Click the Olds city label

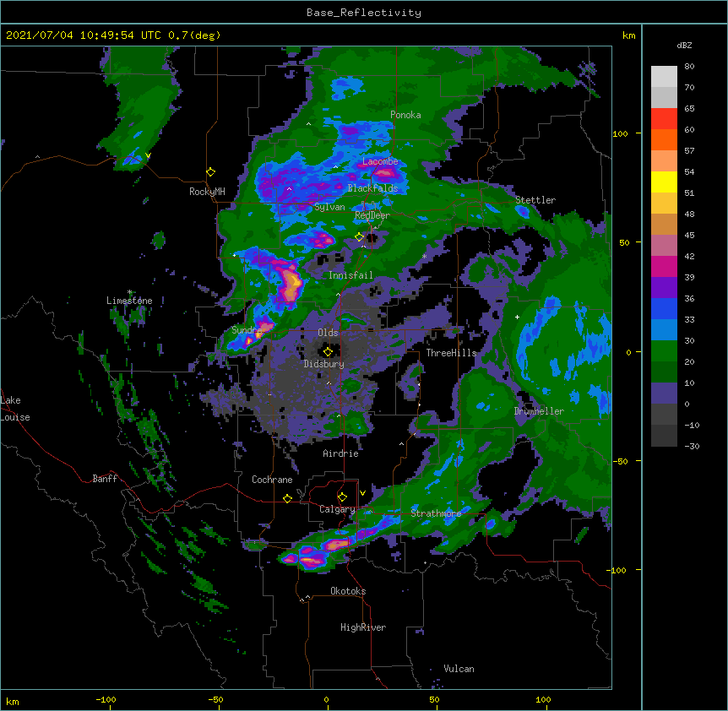[328, 333]
